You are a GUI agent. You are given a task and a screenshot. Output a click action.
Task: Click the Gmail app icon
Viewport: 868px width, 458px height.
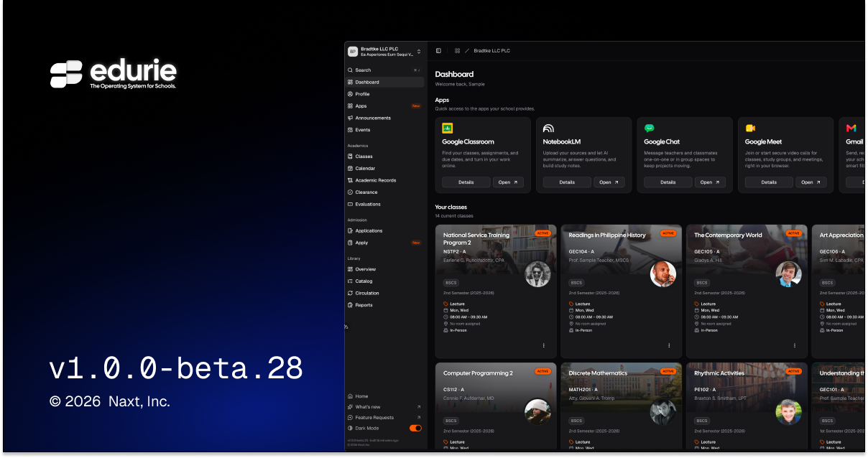tap(851, 128)
